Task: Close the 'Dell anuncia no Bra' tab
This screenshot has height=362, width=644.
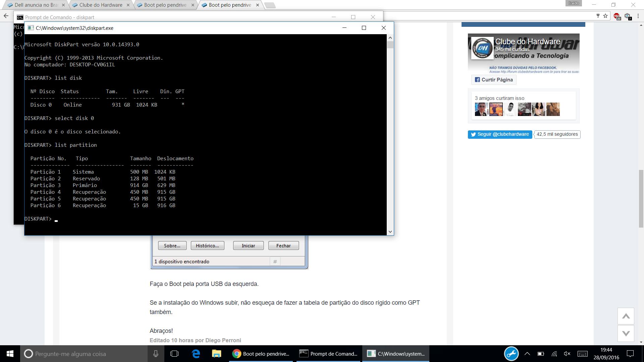Action: pyautogui.click(x=63, y=5)
